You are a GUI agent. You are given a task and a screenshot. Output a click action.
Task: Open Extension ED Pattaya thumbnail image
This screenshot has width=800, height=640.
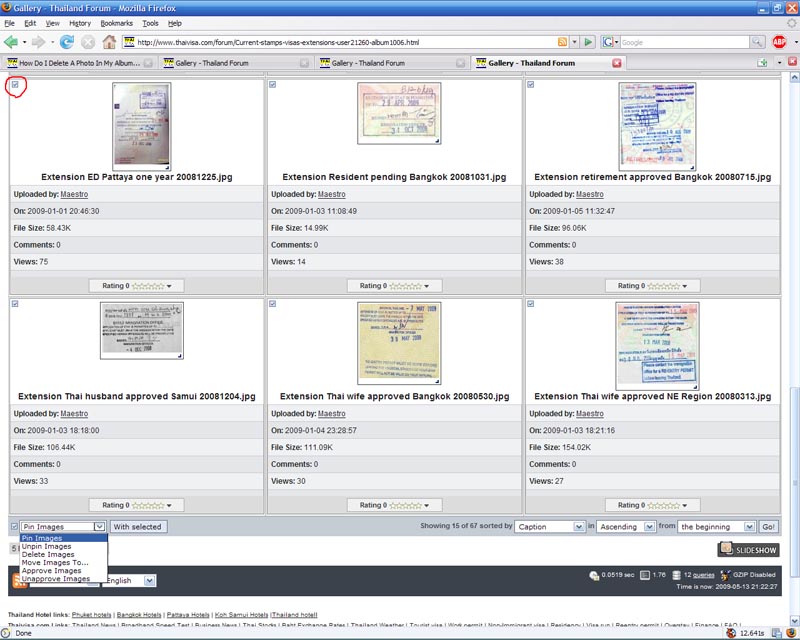click(142, 127)
